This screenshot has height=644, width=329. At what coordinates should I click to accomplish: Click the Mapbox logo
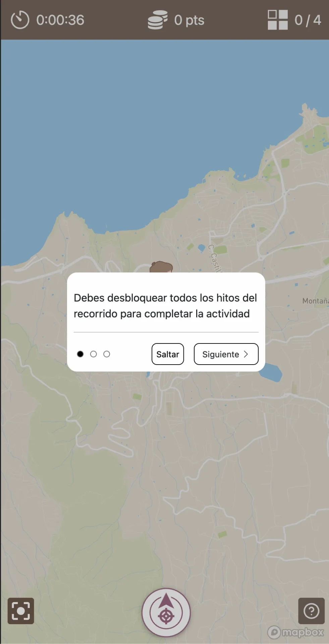point(295,632)
